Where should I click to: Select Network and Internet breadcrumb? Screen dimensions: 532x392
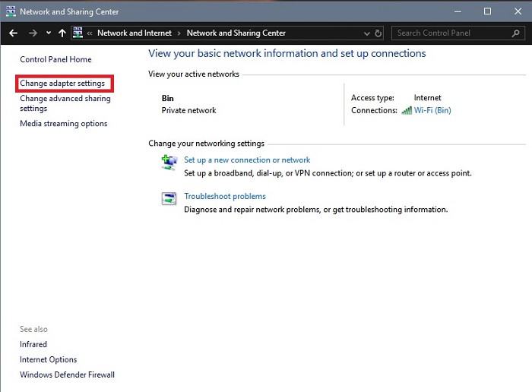(x=134, y=33)
